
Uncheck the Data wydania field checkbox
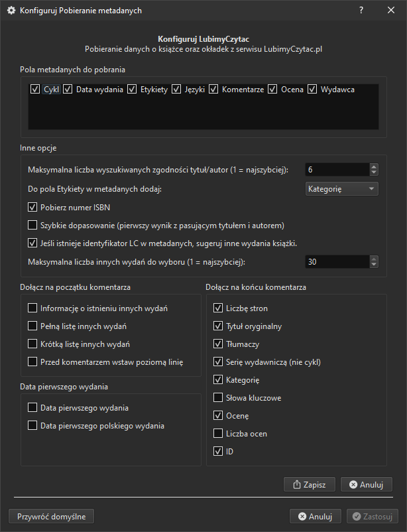click(x=68, y=89)
